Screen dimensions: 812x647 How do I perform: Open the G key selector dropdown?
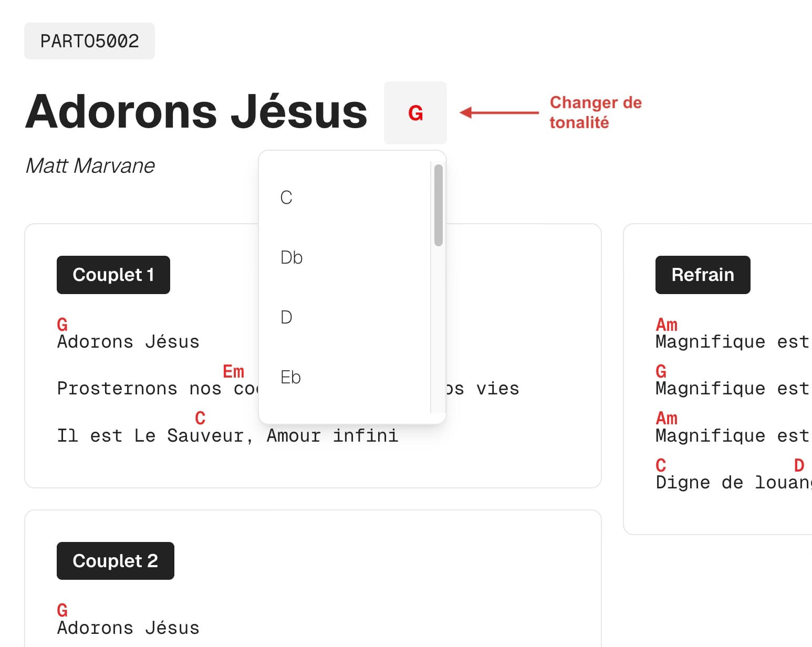[415, 113]
